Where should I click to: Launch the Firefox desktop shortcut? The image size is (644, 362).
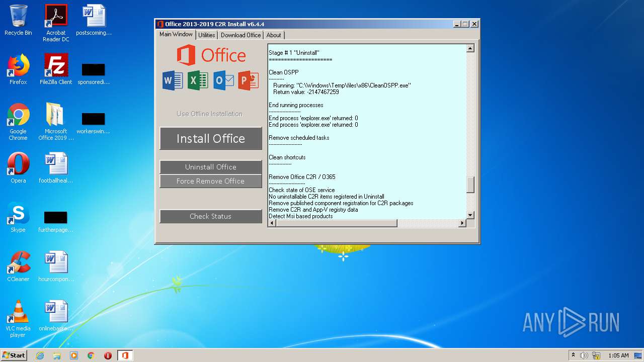18,69
